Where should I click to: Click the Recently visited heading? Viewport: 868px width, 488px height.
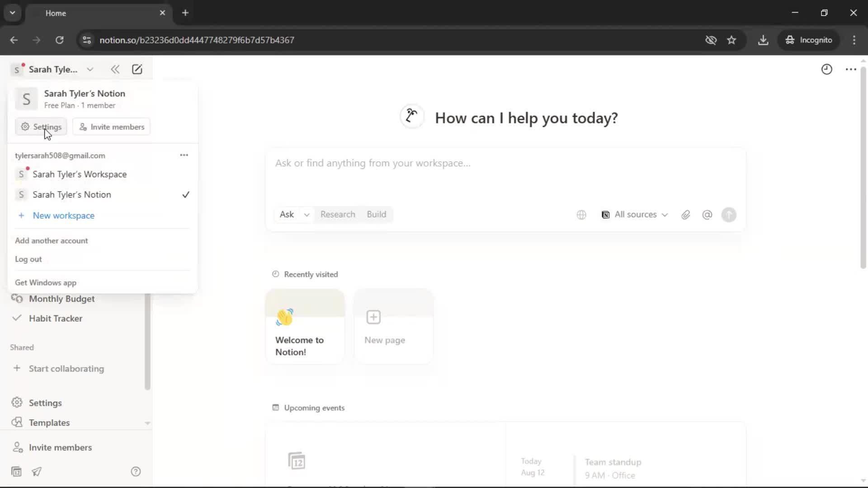click(x=311, y=275)
